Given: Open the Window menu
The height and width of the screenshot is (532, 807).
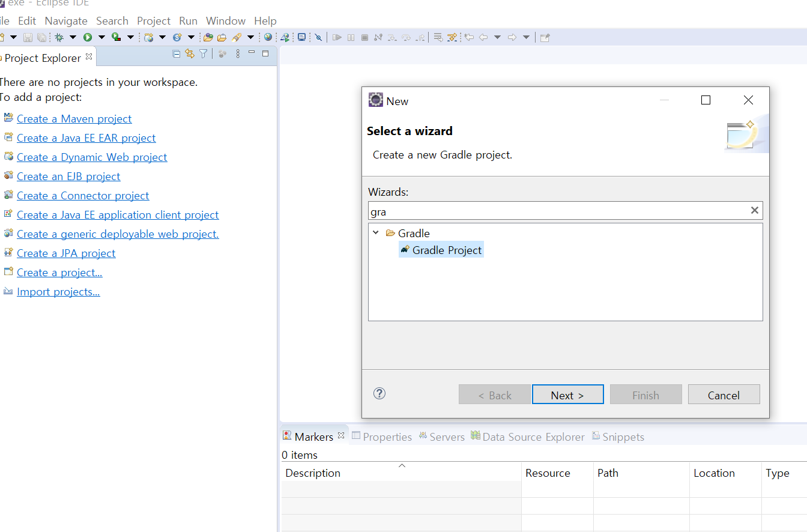Looking at the screenshot, I should coord(226,20).
